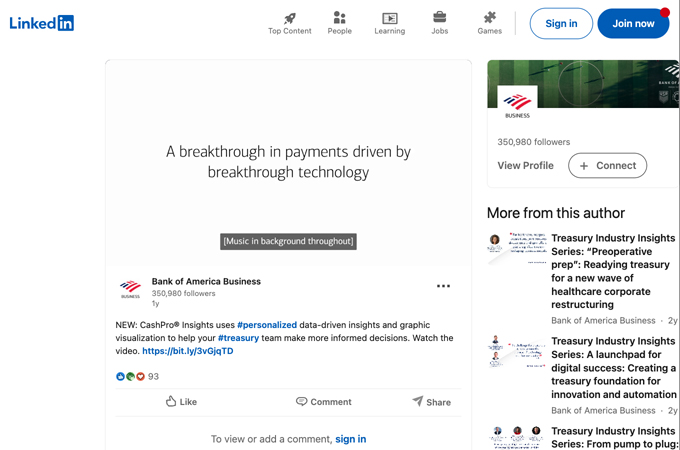This screenshot has height=450, width=680.
Task: Open the bit.ly/3vGjqTD link
Action: click(188, 351)
